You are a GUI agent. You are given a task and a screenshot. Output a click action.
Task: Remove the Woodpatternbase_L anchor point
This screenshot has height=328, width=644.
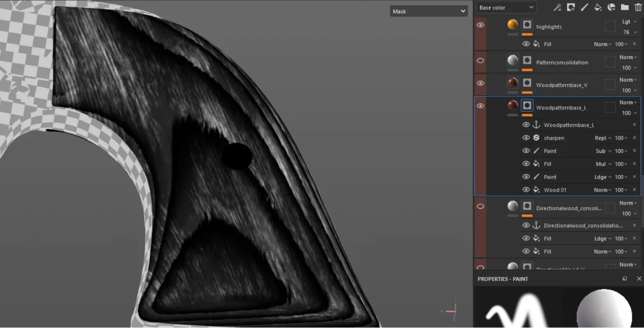coord(634,125)
